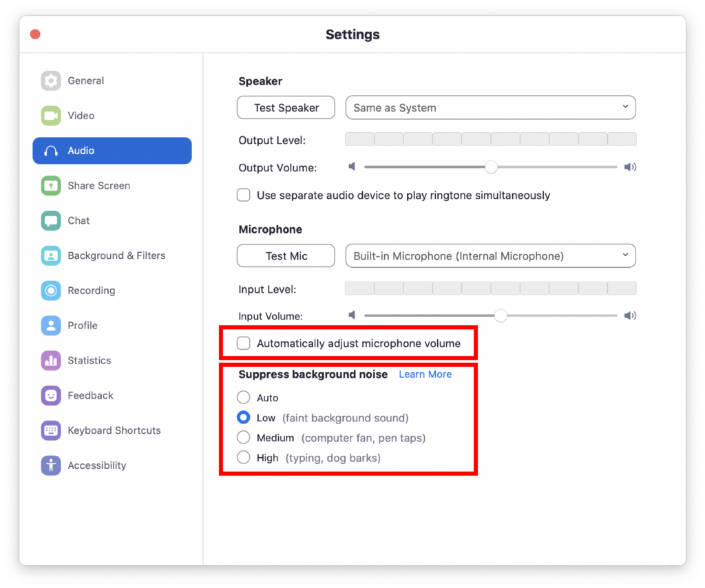Screen dimensions: 705x588
Task: Click the Share Screen icon
Action: [x=51, y=186]
